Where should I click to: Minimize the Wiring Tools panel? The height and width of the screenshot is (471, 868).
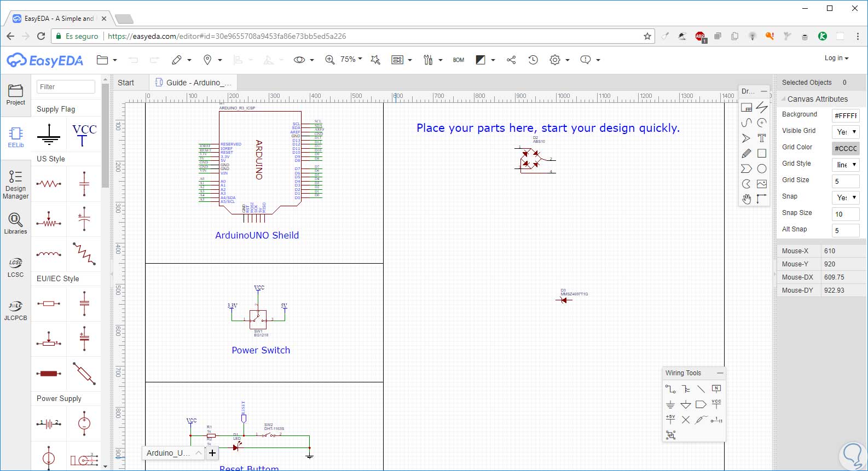(x=720, y=373)
